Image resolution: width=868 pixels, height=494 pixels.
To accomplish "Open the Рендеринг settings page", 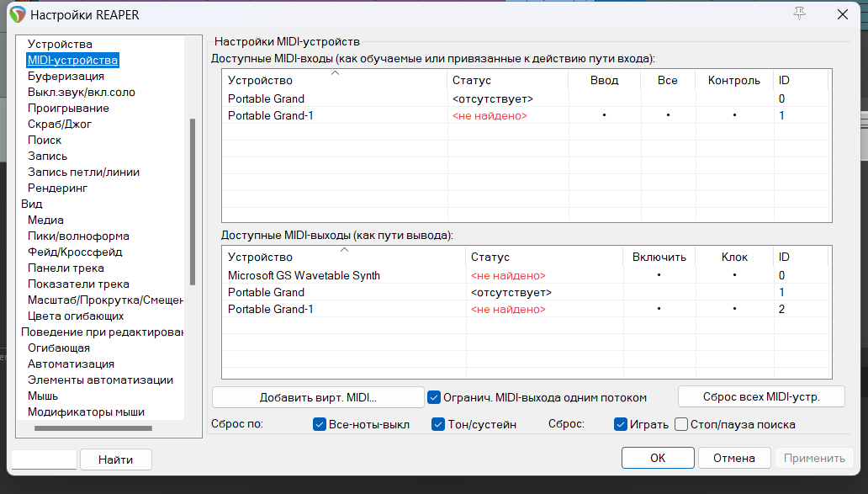I will [x=57, y=189].
